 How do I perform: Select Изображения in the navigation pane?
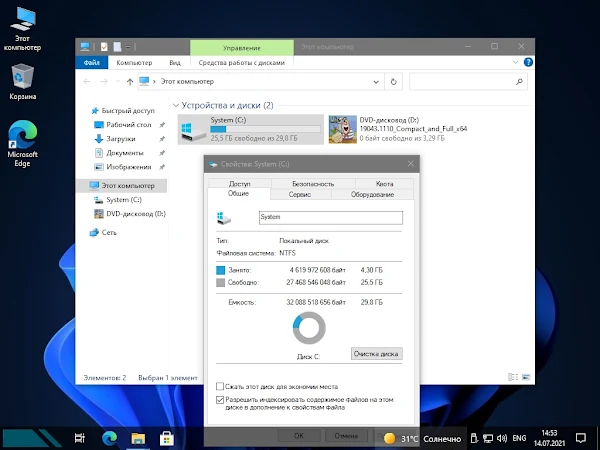129,167
